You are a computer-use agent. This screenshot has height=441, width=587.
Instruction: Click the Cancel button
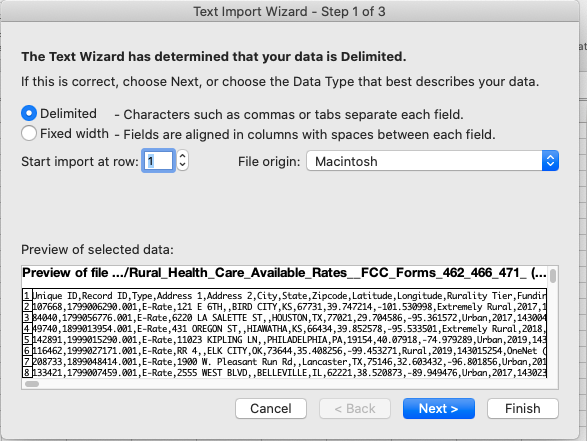click(271, 408)
